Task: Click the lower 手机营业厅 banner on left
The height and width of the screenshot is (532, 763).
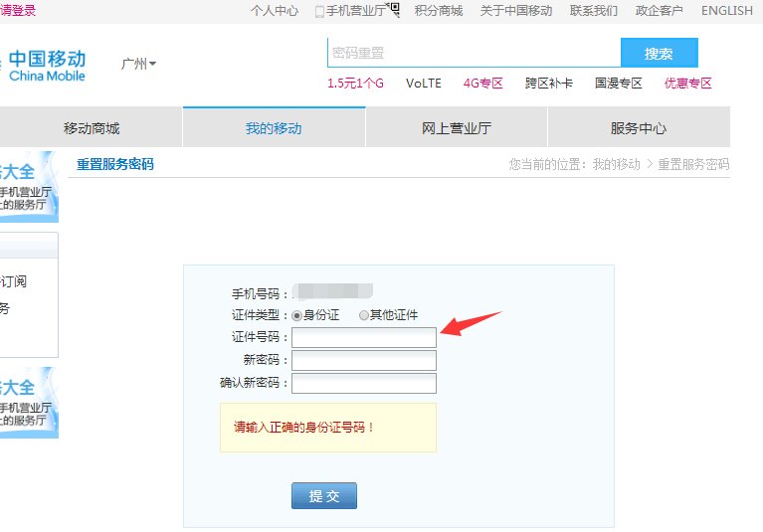Action: pyautogui.click(x=29, y=403)
